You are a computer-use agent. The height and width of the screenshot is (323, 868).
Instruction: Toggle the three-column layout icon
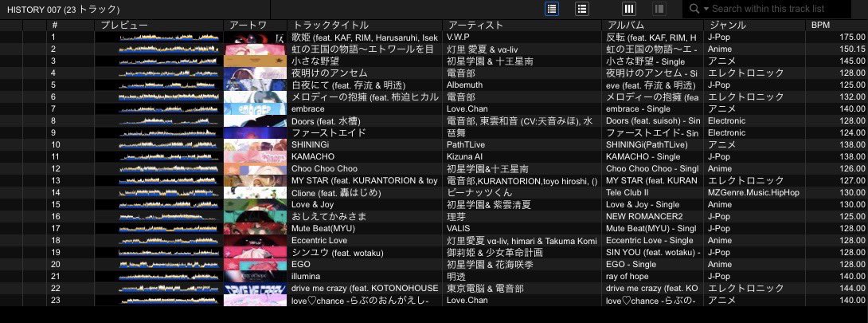[629, 9]
